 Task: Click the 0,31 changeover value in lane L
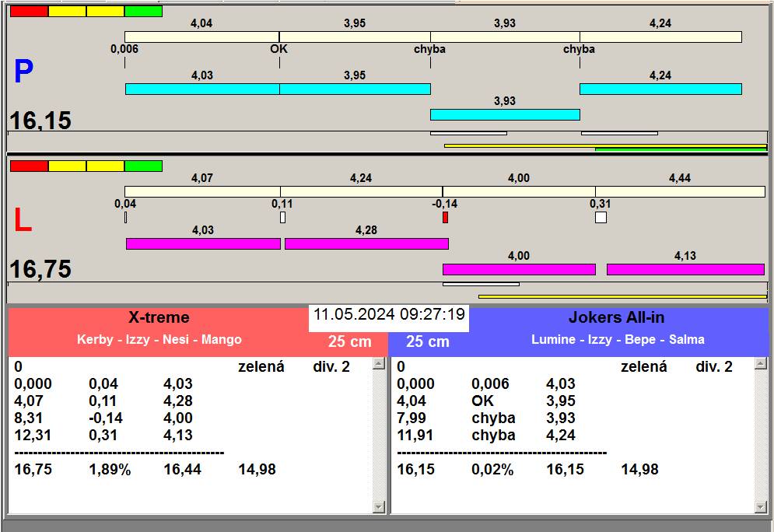pos(601,204)
